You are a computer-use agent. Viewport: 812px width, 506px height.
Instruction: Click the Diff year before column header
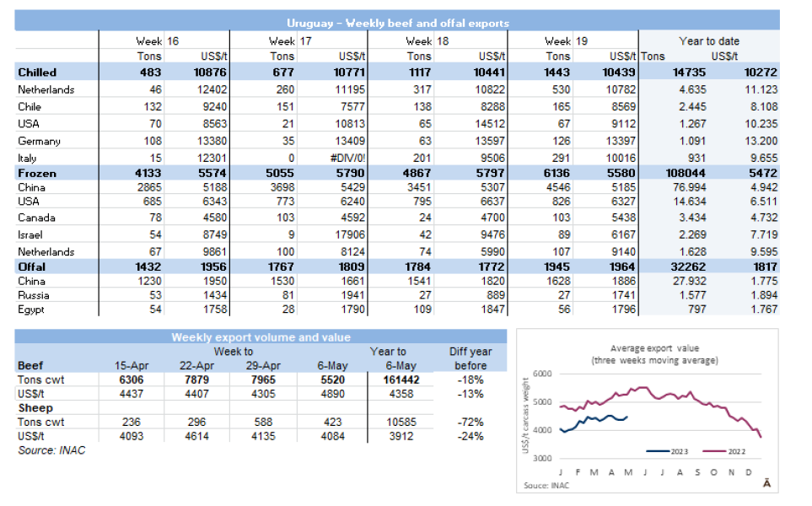471,358
